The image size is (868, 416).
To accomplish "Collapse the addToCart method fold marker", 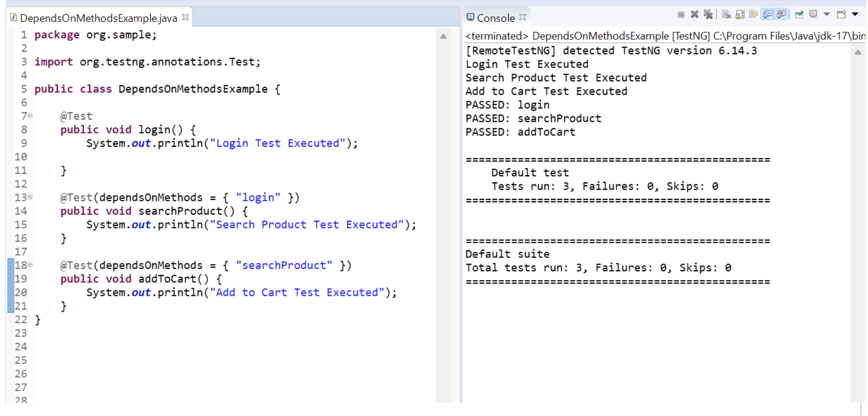I will (x=30, y=265).
